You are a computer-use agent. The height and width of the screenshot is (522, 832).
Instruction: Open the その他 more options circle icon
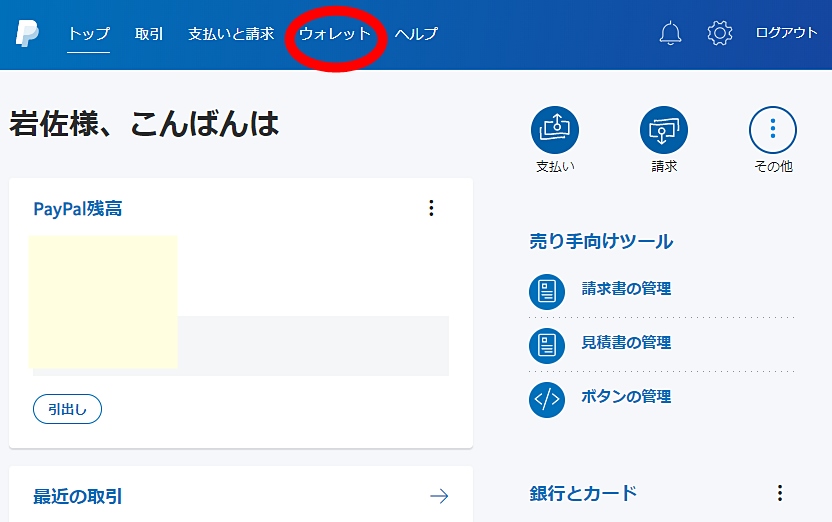click(x=773, y=130)
